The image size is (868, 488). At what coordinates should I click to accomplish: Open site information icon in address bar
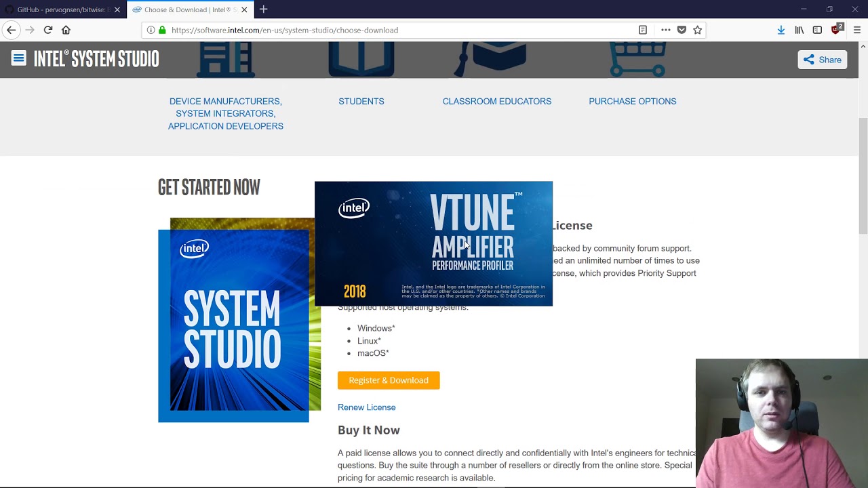(151, 30)
